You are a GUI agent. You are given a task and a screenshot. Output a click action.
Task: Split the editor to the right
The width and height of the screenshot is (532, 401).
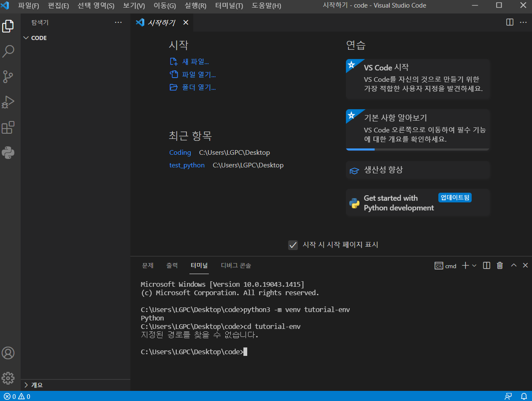tap(510, 22)
